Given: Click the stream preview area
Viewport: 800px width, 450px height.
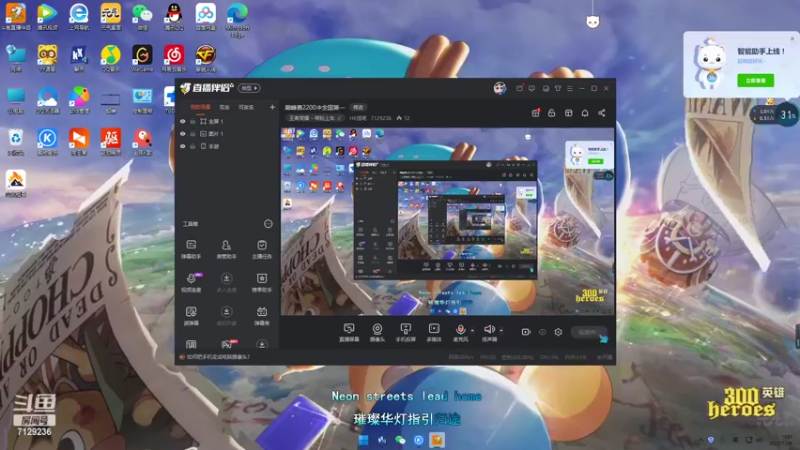Looking at the screenshot, I should click(x=447, y=221).
